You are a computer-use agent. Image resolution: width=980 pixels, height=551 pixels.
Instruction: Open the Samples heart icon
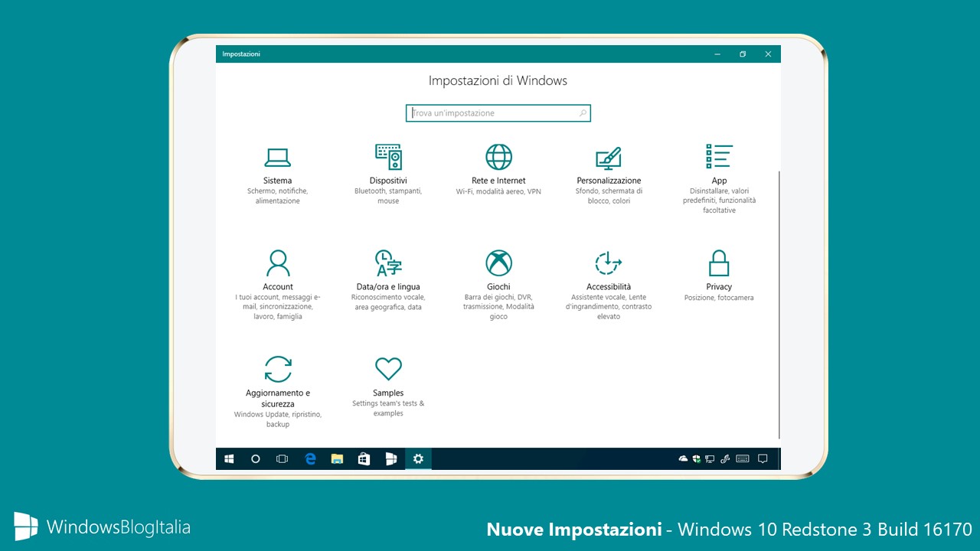[x=388, y=369]
